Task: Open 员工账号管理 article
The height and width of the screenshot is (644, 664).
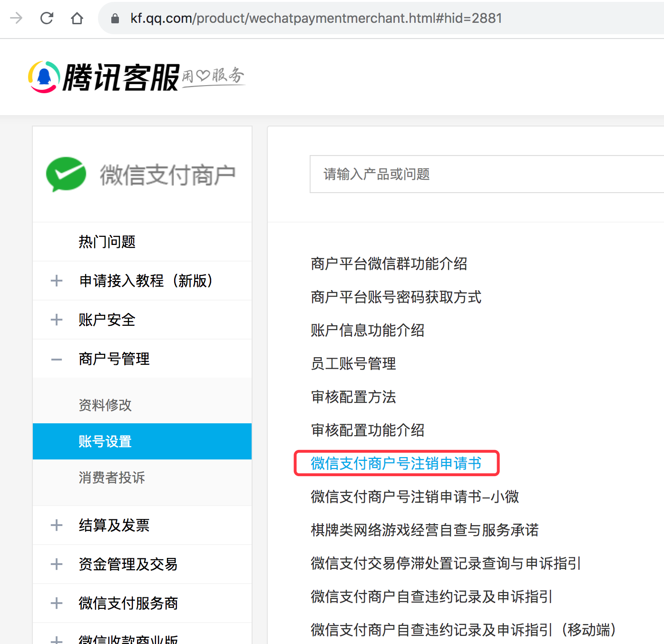Action: (x=353, y=363)
